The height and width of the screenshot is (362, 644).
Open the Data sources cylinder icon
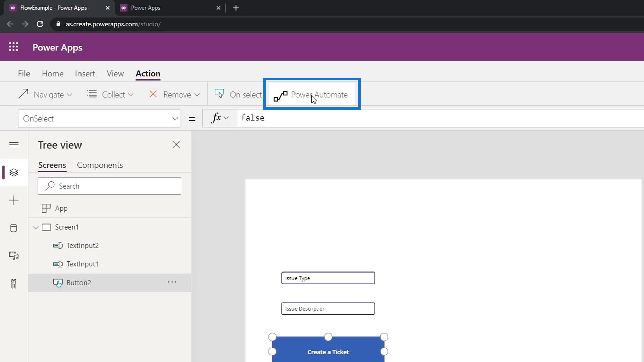14,228
